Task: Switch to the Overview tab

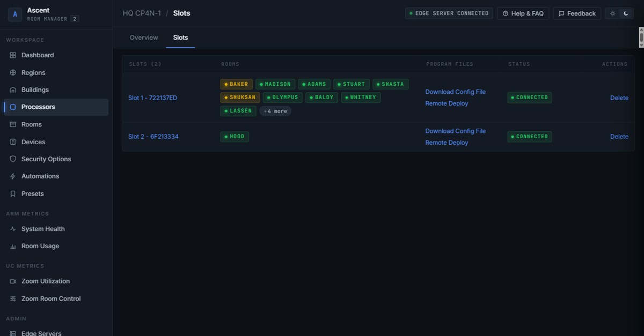Action: pyautogui.click(x=144, y=38)
